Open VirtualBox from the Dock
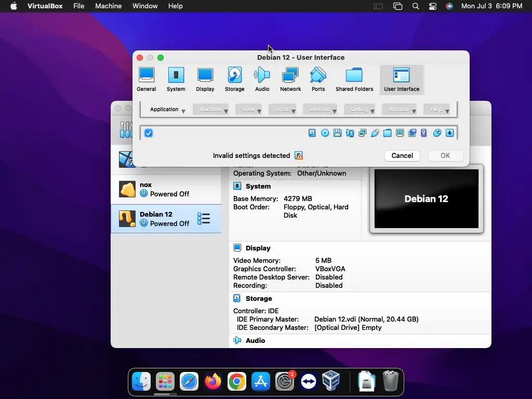 331,381
